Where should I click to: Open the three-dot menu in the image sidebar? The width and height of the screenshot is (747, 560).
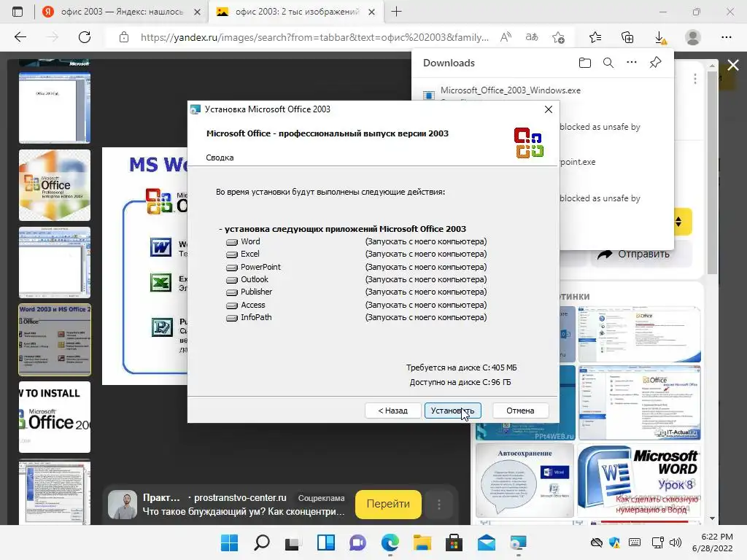point(695,79)
